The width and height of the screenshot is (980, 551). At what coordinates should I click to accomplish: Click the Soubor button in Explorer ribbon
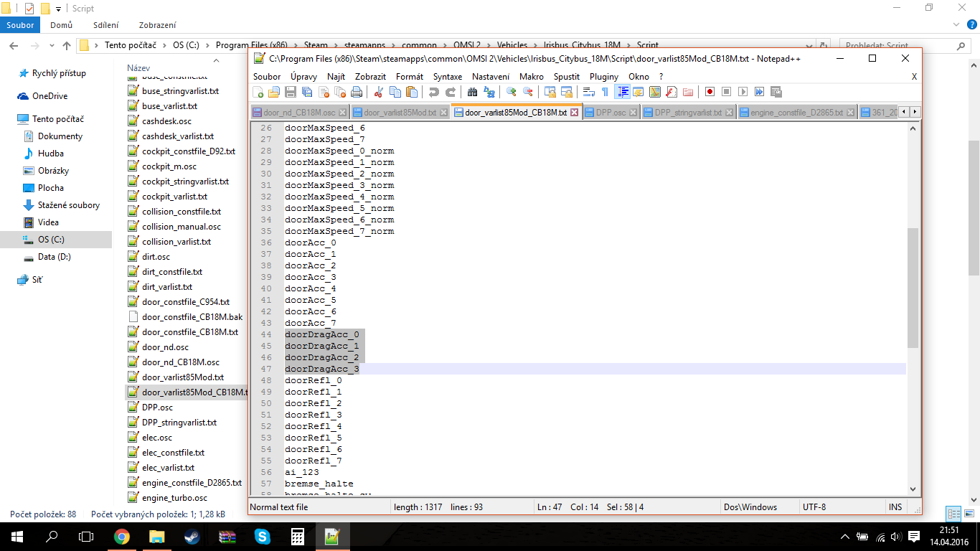click(20, 25)
